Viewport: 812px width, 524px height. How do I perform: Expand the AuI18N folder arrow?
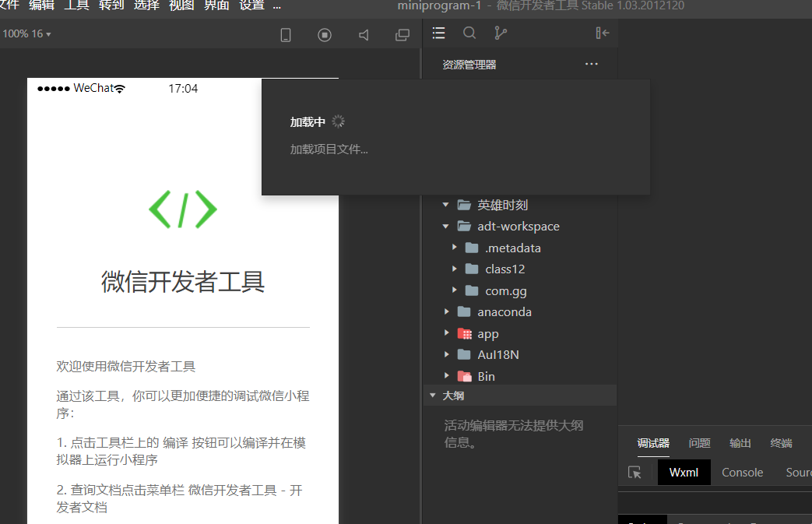[446, 355]
